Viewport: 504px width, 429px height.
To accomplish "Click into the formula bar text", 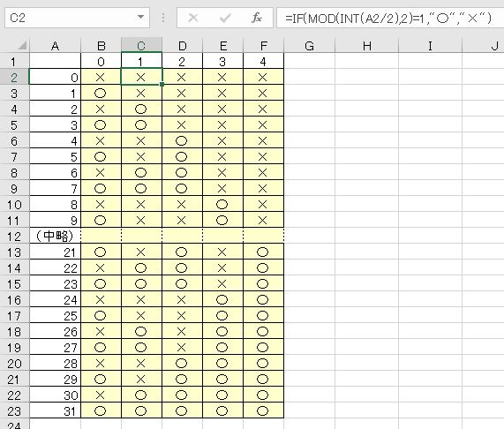I will pos(389,18).
